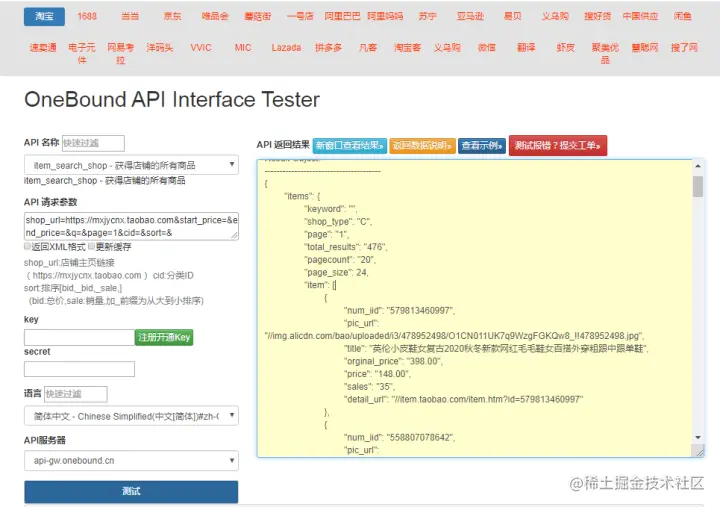Image resolution: width=720 pixels, height=507 pixels.
Task: Select the 闲鱼 tab
Action: click(683, 17)
